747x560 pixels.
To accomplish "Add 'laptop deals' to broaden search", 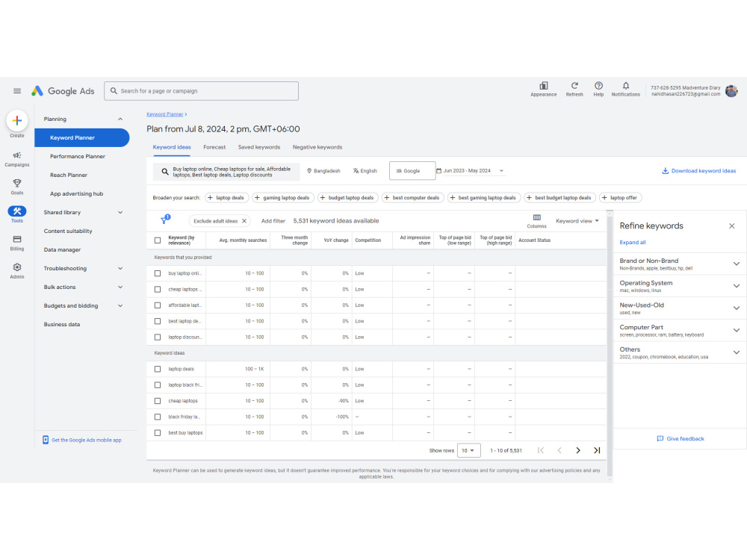I will [x=227, y=198].
